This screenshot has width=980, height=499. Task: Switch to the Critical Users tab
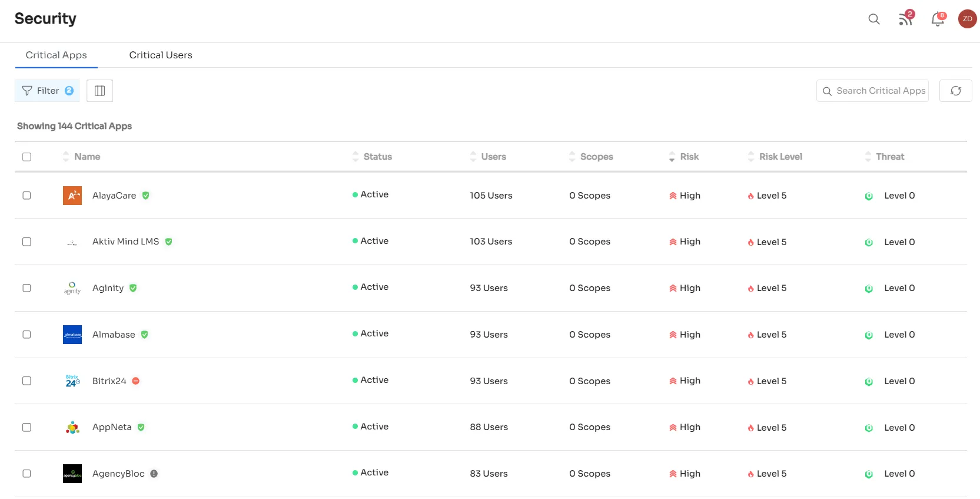[x=161, y=55]
